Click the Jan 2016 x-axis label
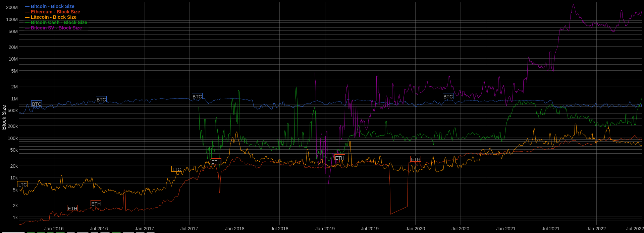Viewport: 644px width, 233px height. tap(54, 229)
